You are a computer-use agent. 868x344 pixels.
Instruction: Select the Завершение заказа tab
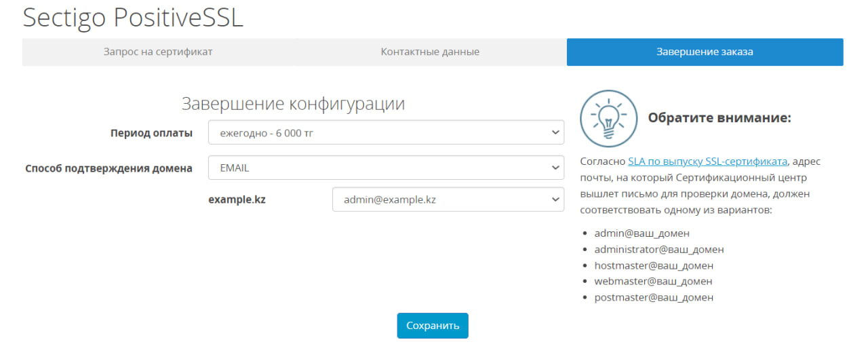(705, 52)
